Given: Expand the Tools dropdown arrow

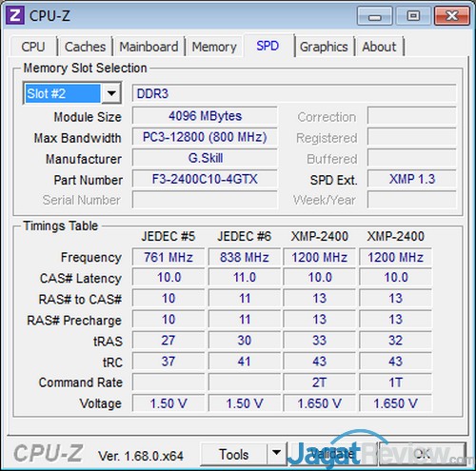Looking at the screenshot, I should click(276, 454).
